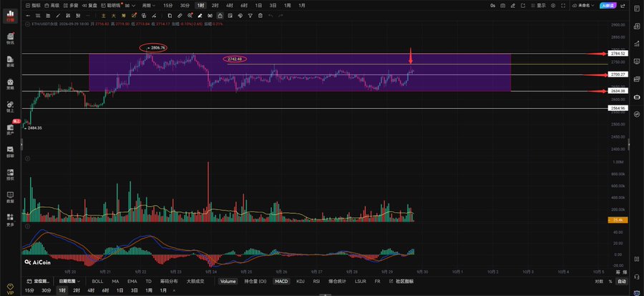Toggle the BOLL indicator
The height and width of the screenshot is (296, 644).
click(97, 282)
